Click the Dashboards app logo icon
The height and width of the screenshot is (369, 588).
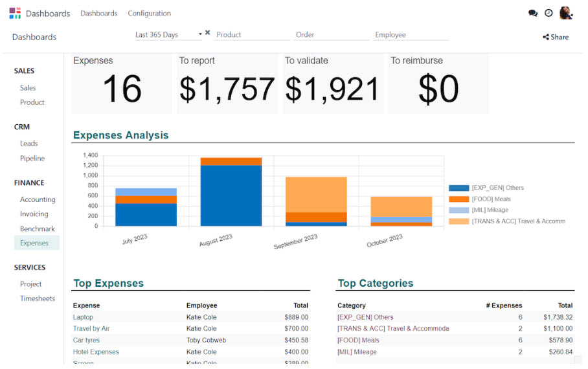(x=15, y=13)
